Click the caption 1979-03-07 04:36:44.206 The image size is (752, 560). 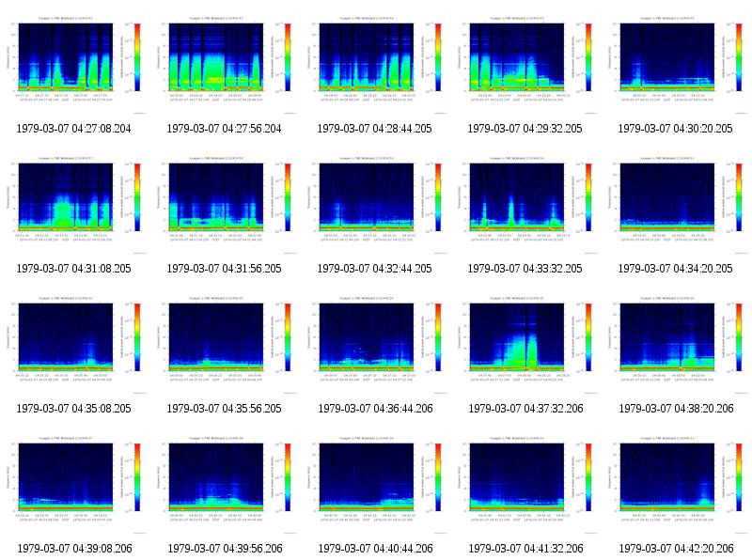pyautogui.click(x=375, y=409)
